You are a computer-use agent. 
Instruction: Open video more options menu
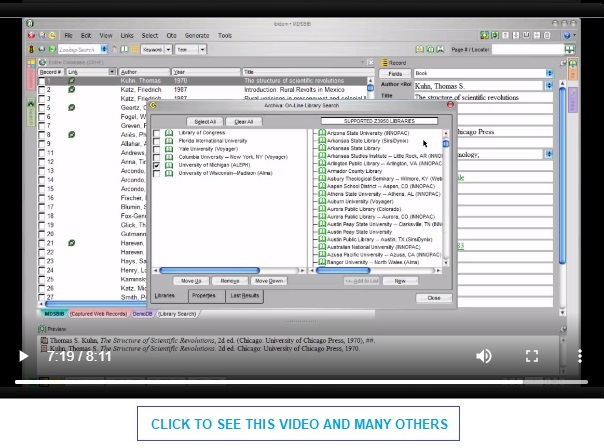(x=580, y=356)
